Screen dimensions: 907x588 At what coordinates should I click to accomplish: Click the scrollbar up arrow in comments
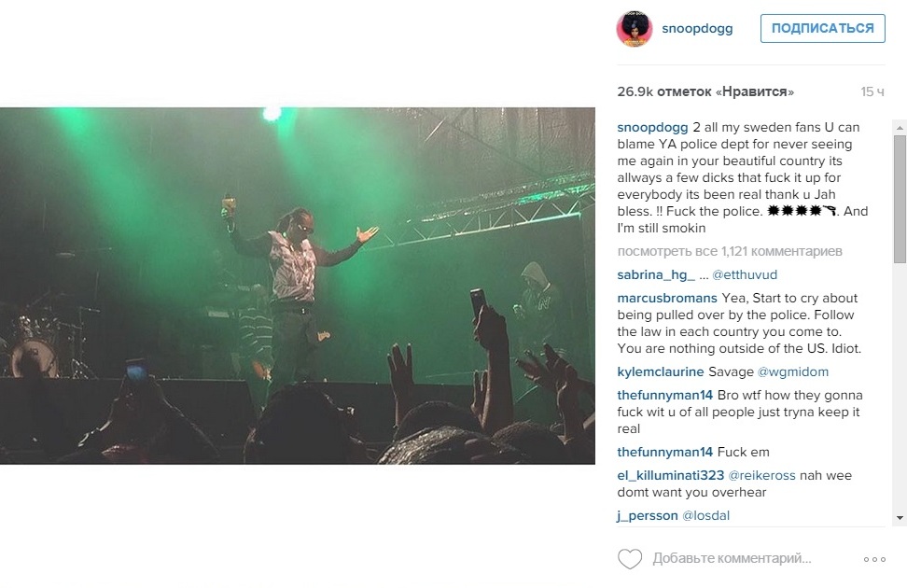[x=900, y=127]
